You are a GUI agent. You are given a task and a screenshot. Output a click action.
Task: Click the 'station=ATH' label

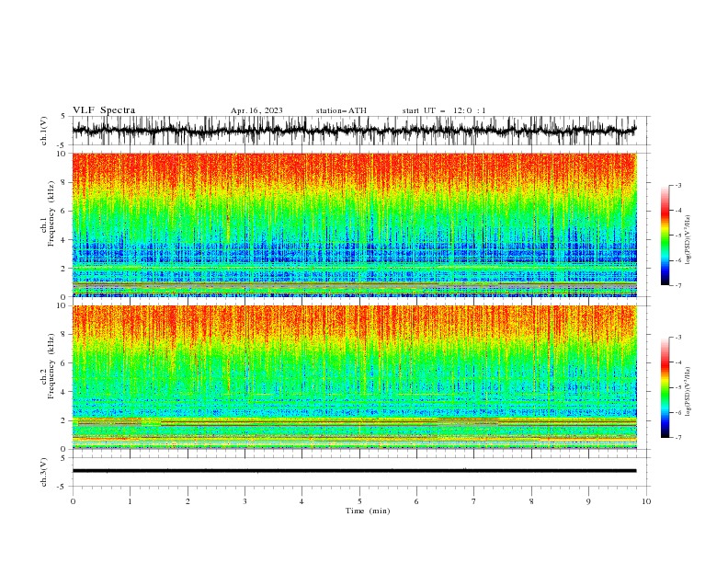click(341, 110)
